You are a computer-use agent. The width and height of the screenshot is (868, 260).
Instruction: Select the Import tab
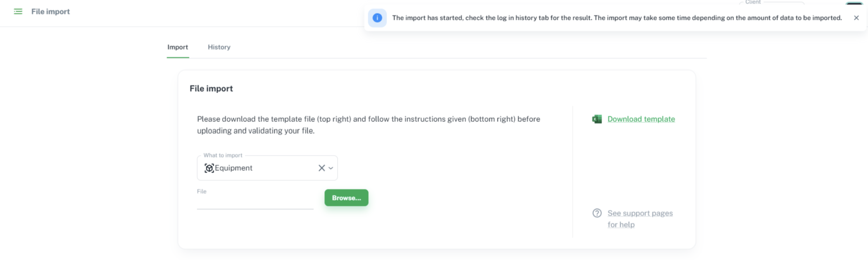[178, 47]
